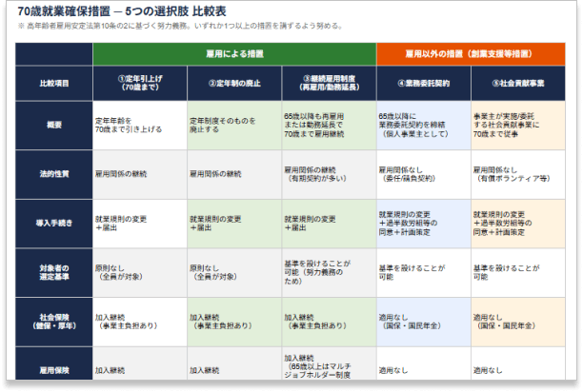The image size is (583, 392).
Task: Click '適用なし（国保・国民年金）' under ⑤社会貢献事業
Action: [518, 322]
